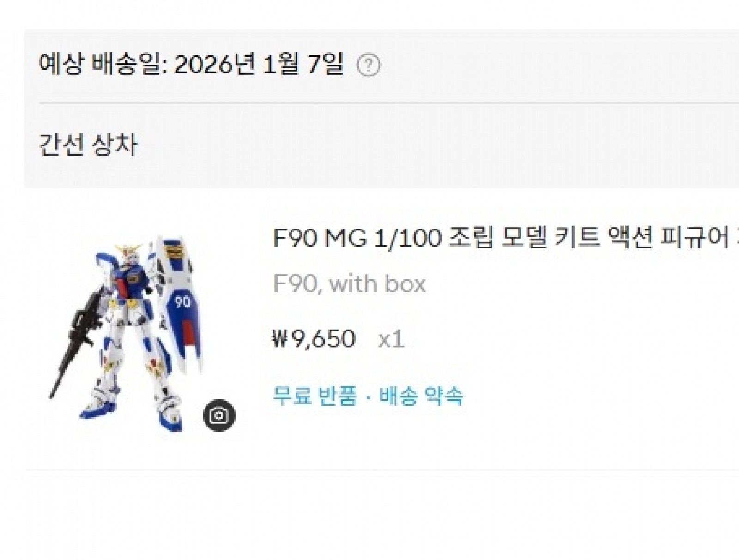The height and width of the screenshot is (560, 739).
Task: Click the 2026년 1월 7일 delivery date
Action: tap(259, 64)
